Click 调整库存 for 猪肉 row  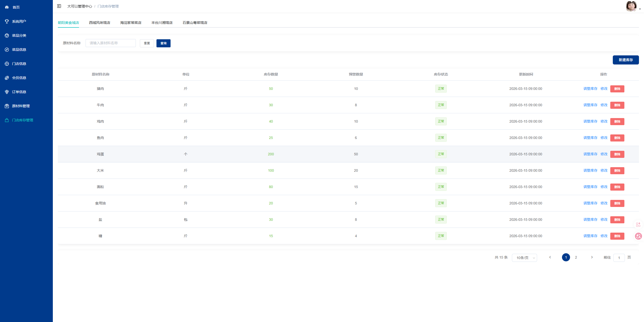tap(590, 89)
